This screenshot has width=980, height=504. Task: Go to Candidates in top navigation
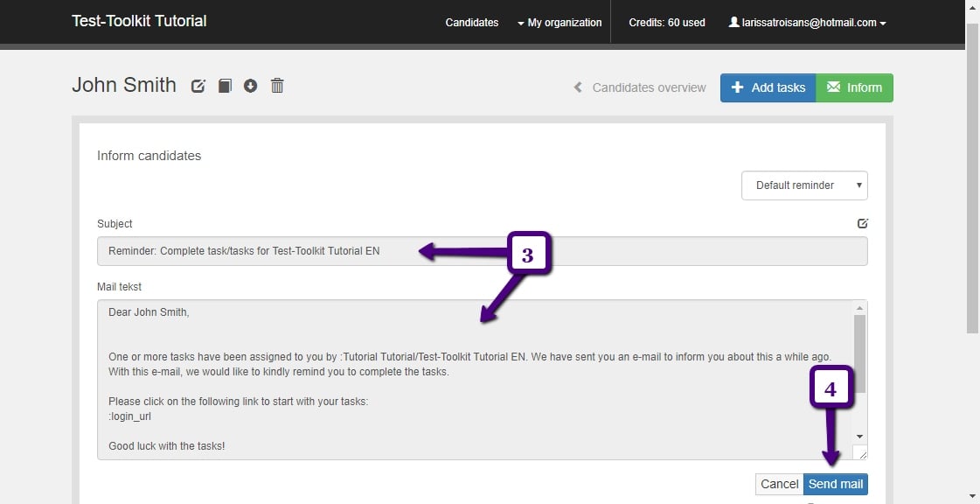tap(472, 23)
